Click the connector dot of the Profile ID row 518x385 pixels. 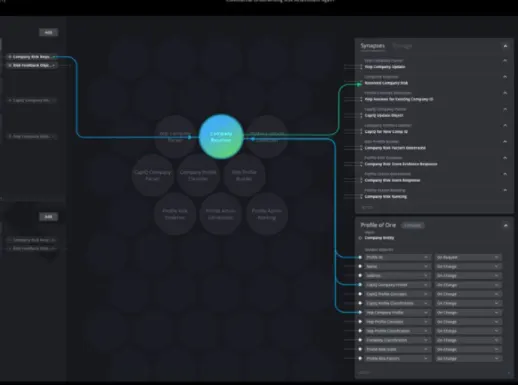(x=360, y=257)
